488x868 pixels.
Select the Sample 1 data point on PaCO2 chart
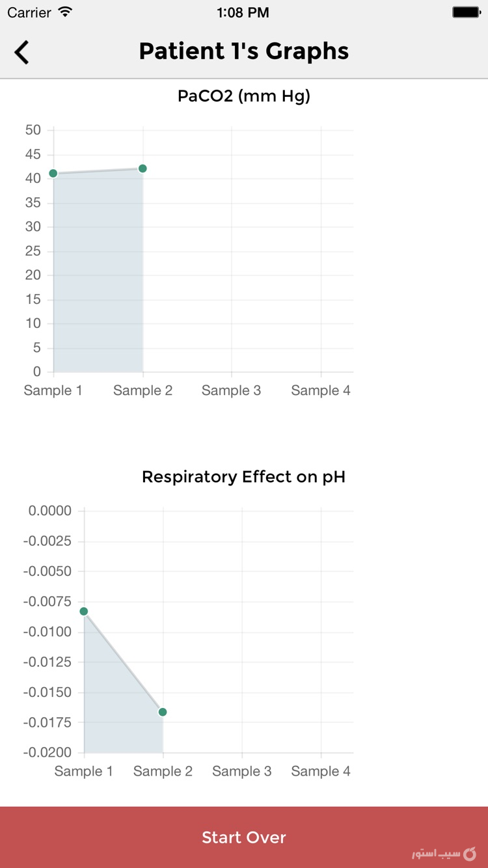(x=53, y=174)
